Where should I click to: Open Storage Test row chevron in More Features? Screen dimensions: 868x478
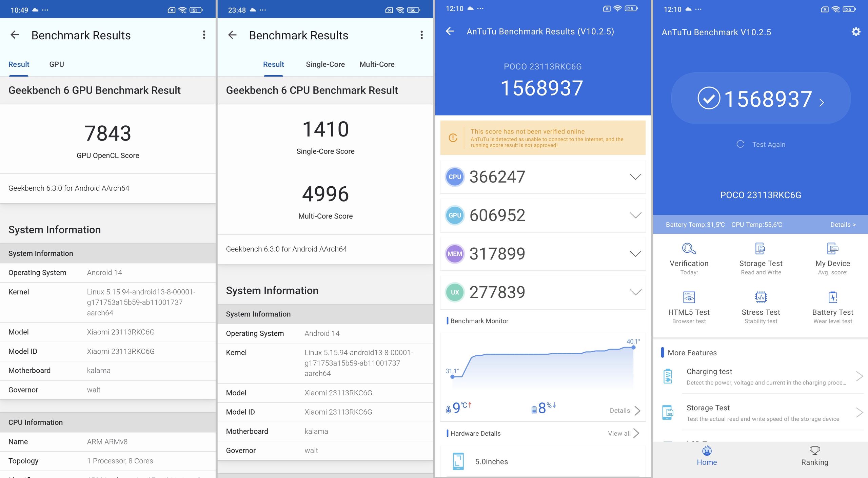tap(859, 412)
